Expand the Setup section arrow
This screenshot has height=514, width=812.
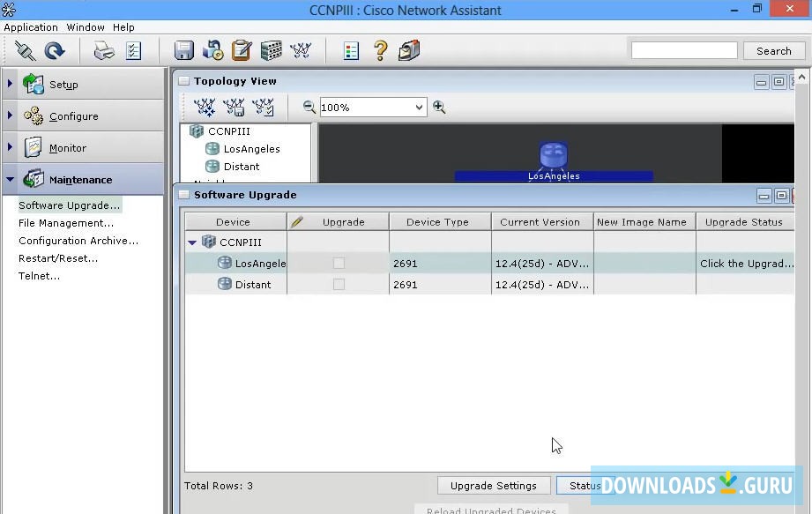pyautogui.click(x=10, y=84)
